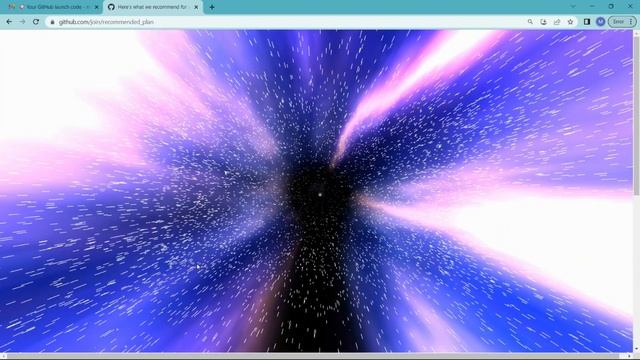Open the zoom magnifier icon in the address bar
Image resolution: width=640 pixels, height=360 pixels.
(530, 22)
